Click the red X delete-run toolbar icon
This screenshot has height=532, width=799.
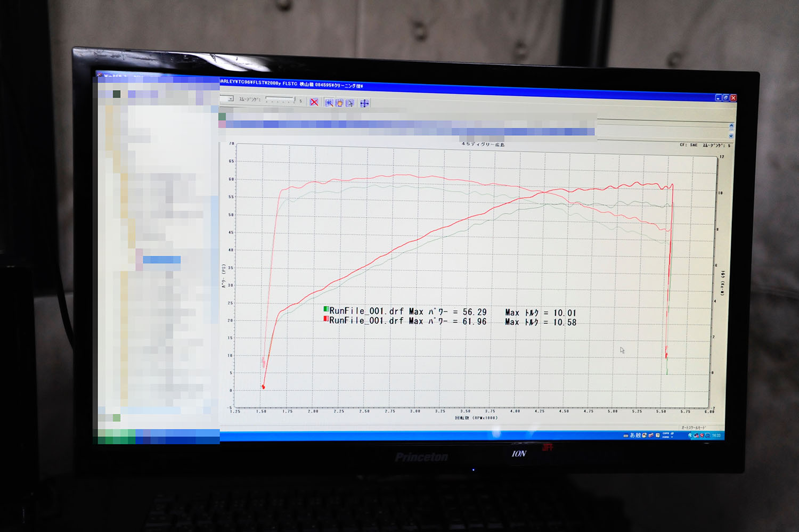point(314,102)
